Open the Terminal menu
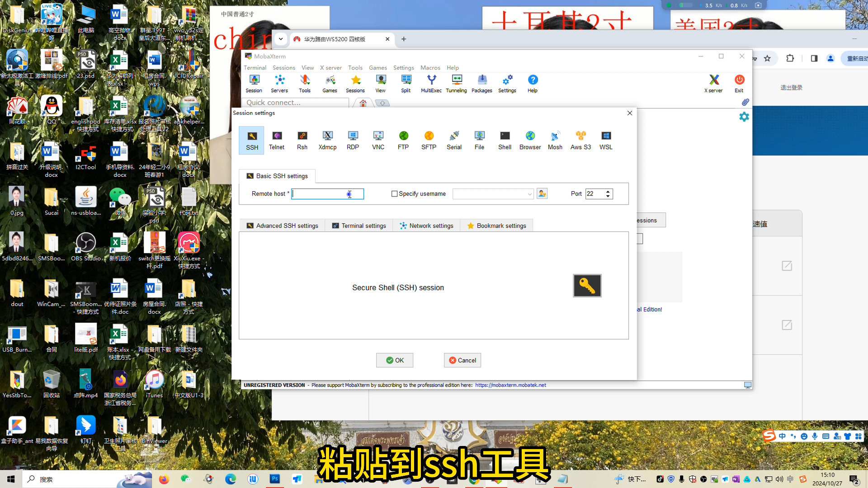This screenshot has height=488, width=868. click(255, 68)
